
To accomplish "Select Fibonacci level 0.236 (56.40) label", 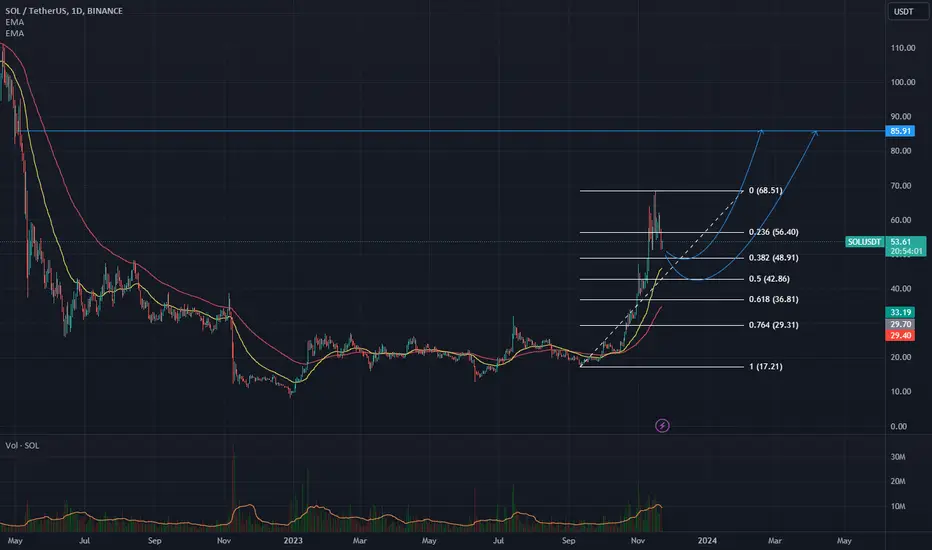I will click(773, 232).
